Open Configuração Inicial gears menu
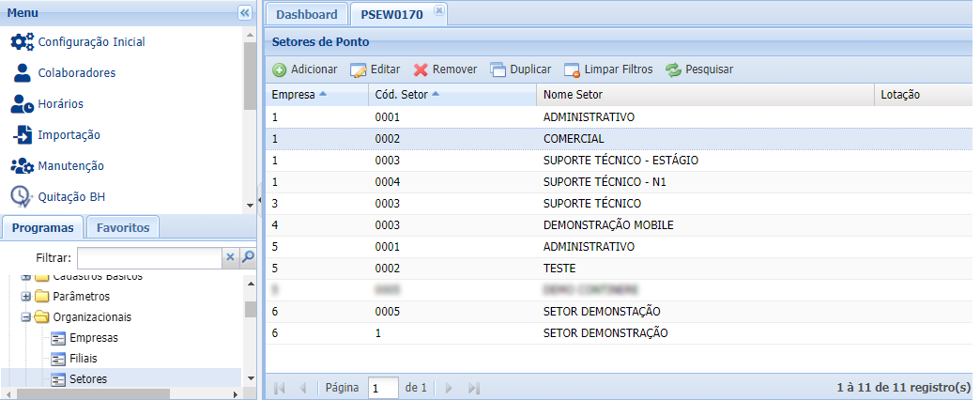The image size is (980, 400). pos(22,41)
